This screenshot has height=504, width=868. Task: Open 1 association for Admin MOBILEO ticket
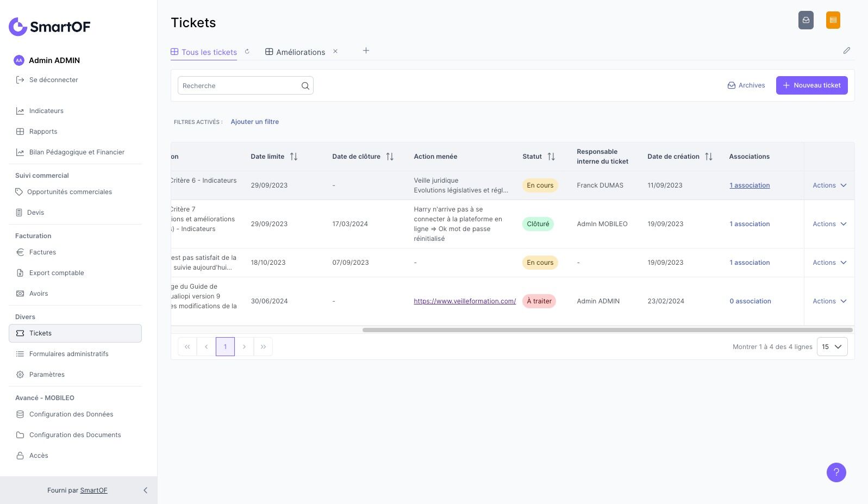point(750,224)
